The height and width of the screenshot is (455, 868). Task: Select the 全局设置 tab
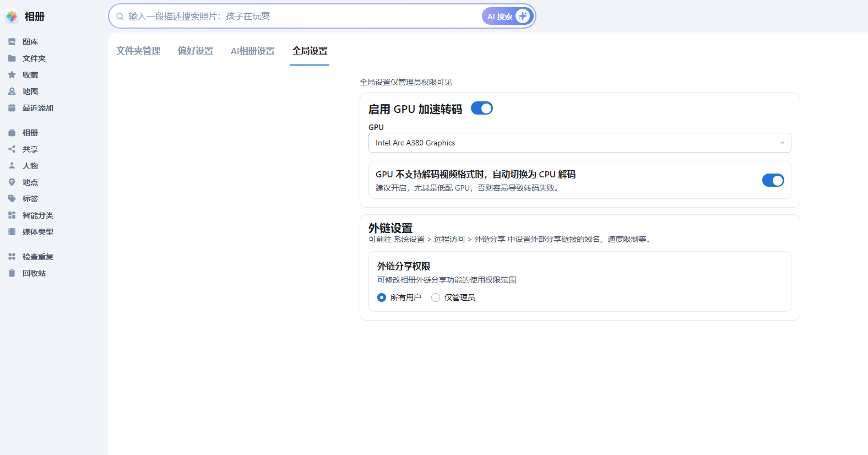click(310, 51)
